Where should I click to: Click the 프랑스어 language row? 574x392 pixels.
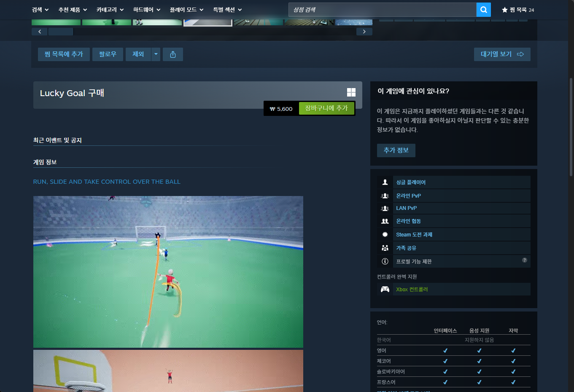click(454, 382)
